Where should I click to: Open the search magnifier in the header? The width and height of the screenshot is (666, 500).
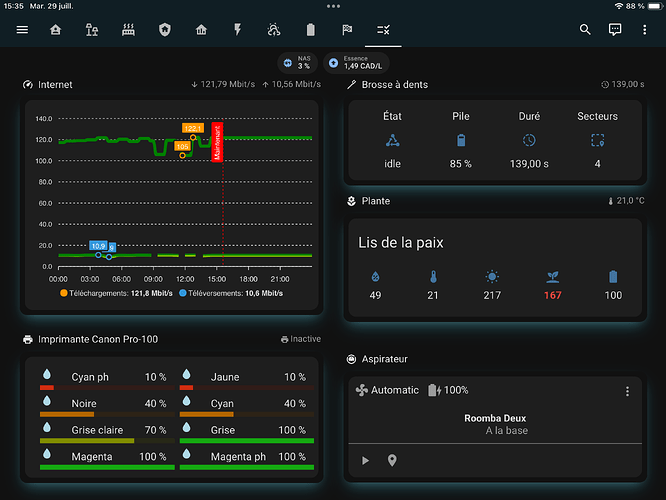coord(586,30)
